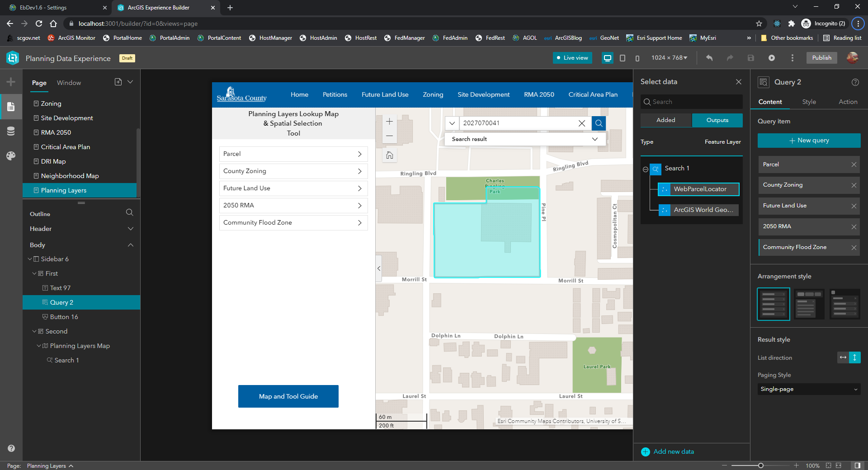Click the Publish button

pyautogui.click(x=821, y=58)
